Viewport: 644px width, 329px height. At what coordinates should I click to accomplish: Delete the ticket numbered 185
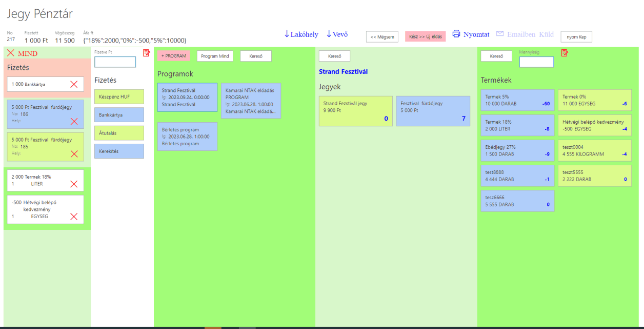[74, 154]
